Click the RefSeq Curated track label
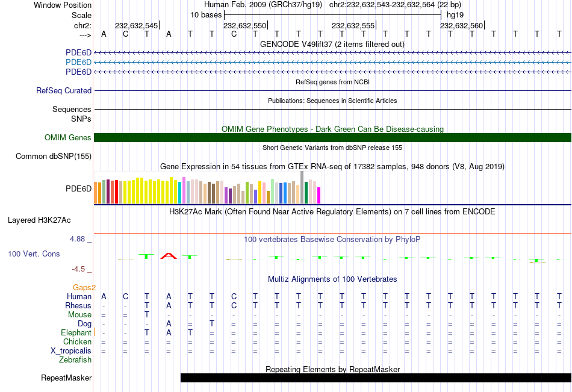The width and height of the screenshot is (572, 392). pyautogui.click(x=64, y=90)
